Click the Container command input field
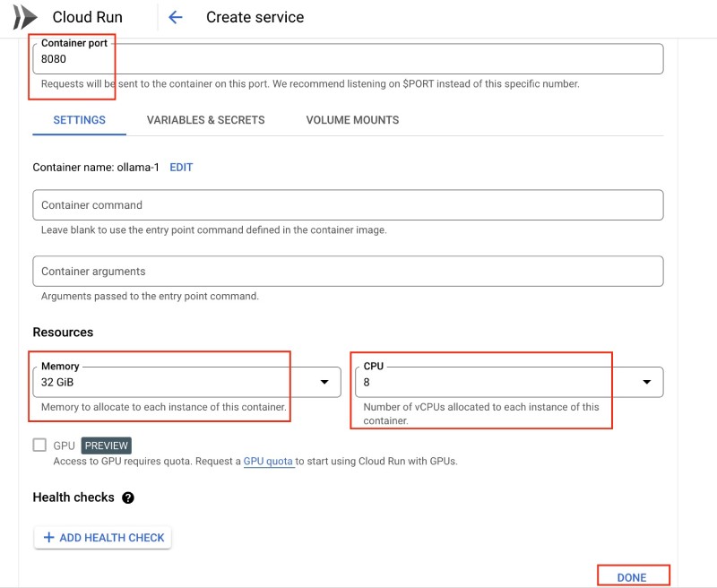 [x=348, y=204]
